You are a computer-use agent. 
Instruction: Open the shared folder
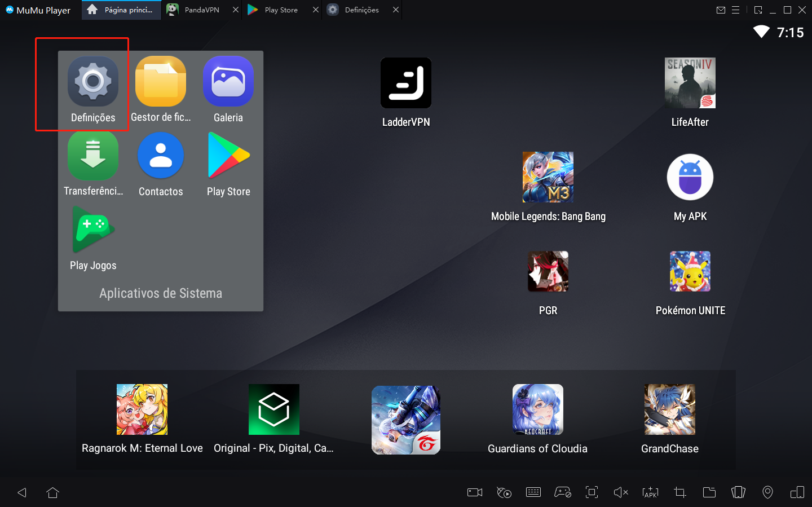[x=709, y=492]
